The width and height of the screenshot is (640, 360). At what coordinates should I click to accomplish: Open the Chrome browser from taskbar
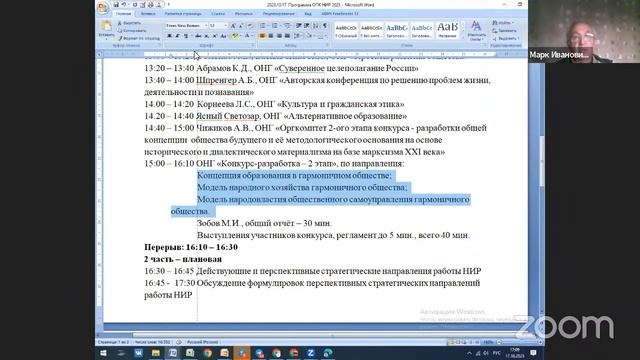tap(207, 353)
